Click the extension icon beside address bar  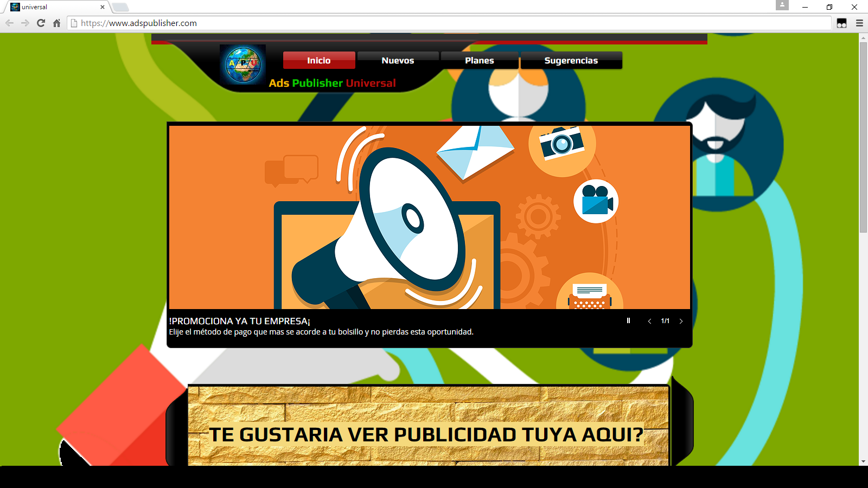(841, 23)
